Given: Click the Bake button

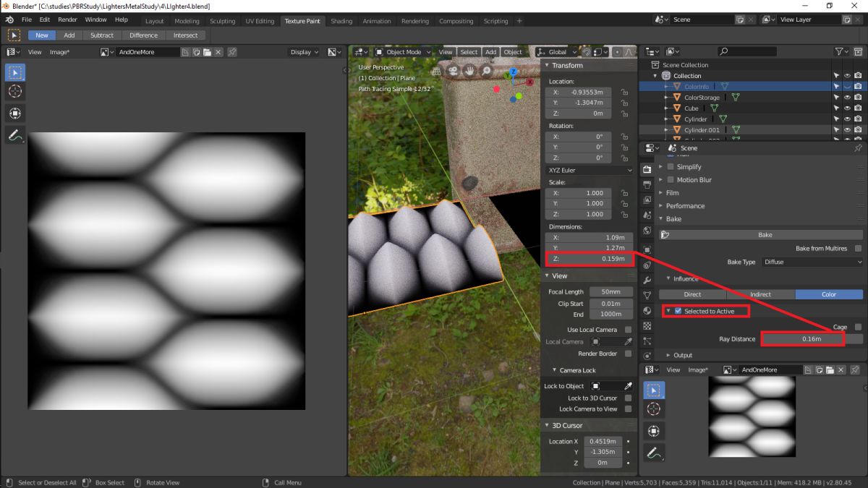Looking at the screenshot, I should pyautogui.click(x=761, y=235).
